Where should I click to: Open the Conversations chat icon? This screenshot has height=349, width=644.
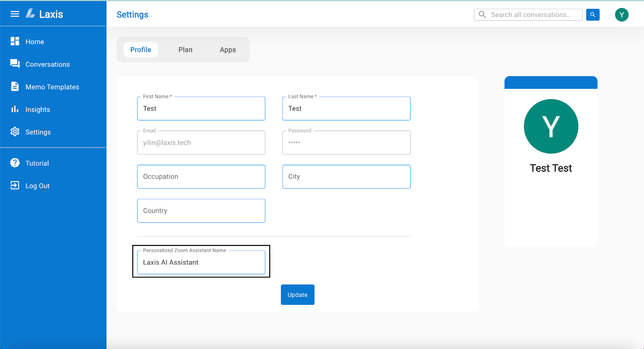(15, 64)
